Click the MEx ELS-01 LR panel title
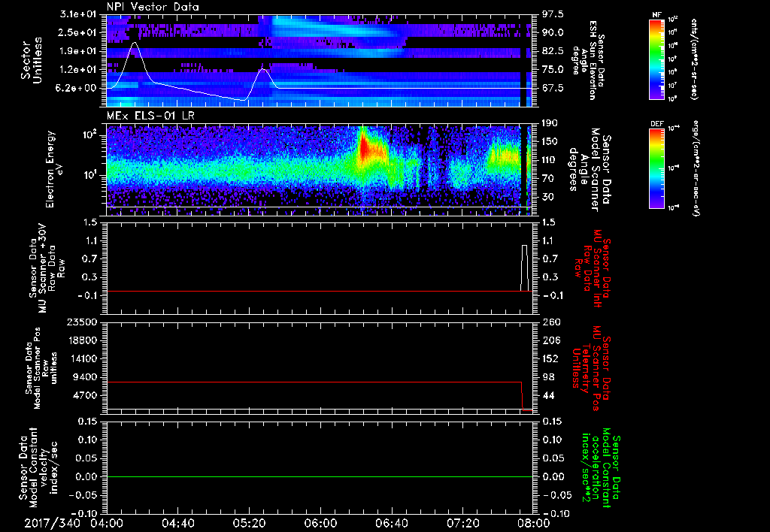Image resolution: width=770 pixels, height=532 pixels. [150, 116]
